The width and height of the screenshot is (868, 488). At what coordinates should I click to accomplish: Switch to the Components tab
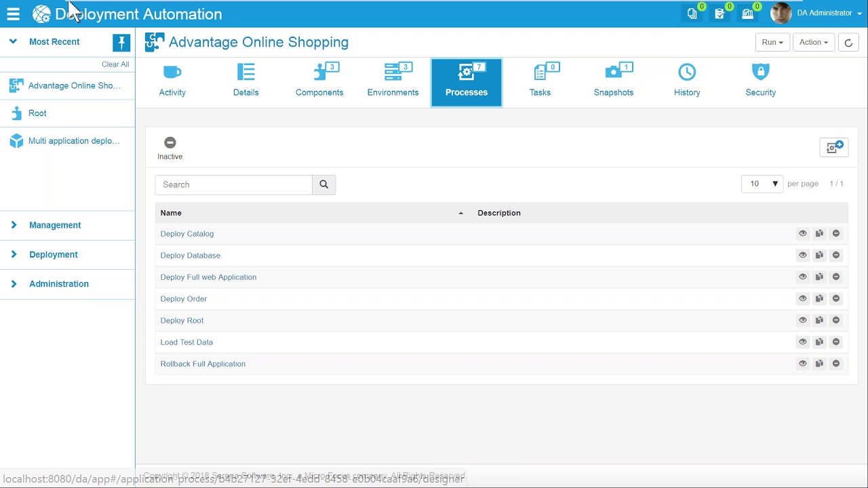tap(319, 81)
